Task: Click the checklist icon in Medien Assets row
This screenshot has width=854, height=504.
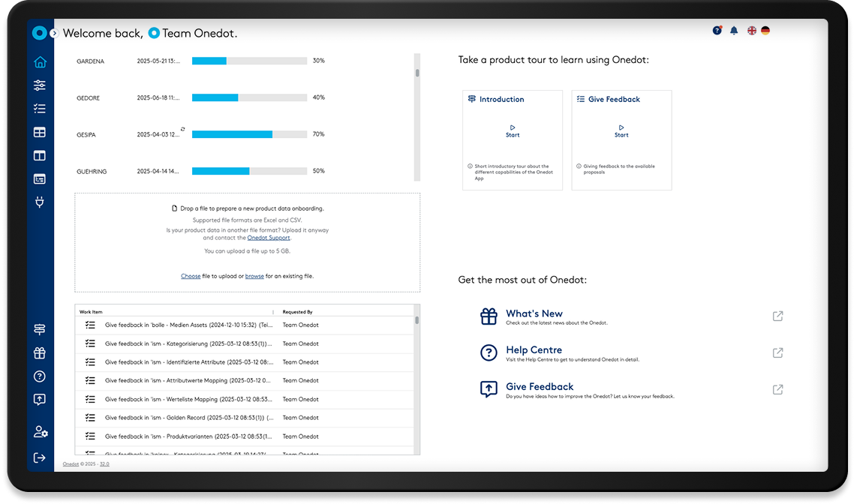Action: [90, 325]
